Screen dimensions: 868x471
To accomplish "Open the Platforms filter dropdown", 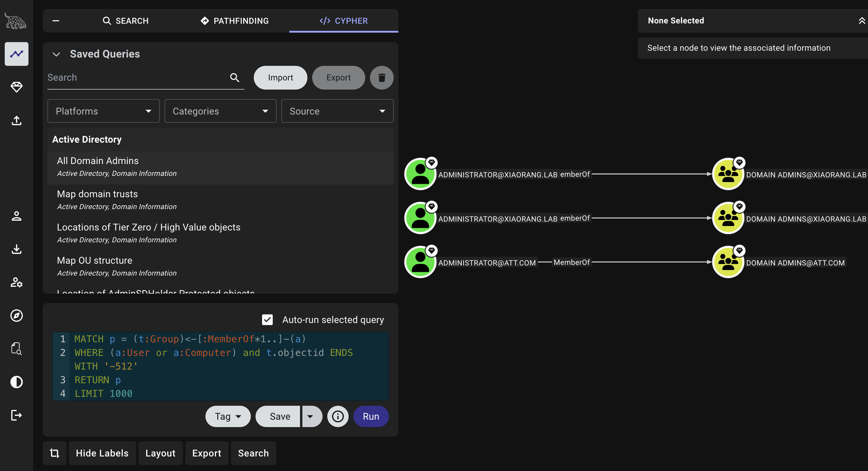I will pos(103,111).
